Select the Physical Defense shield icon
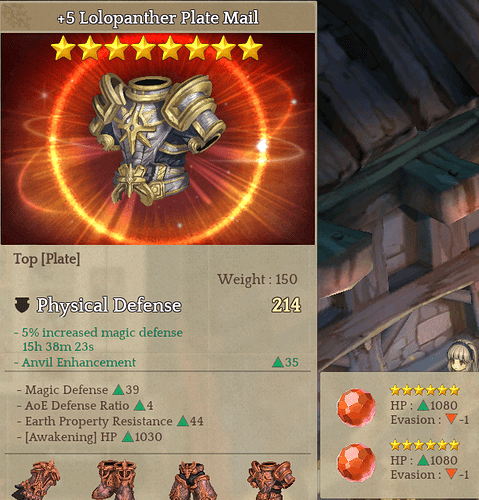The height and width of the screenshot is (500, 479). tap(22, 305)
